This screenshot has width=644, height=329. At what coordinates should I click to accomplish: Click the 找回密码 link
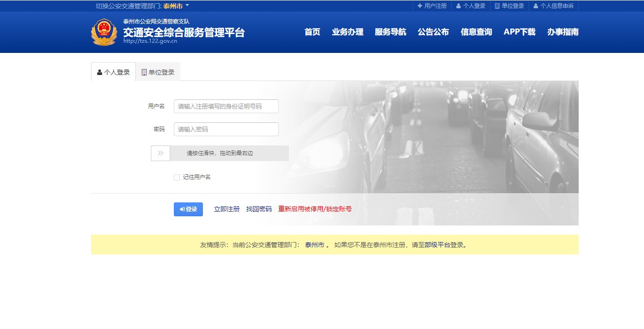click(259, 209)
